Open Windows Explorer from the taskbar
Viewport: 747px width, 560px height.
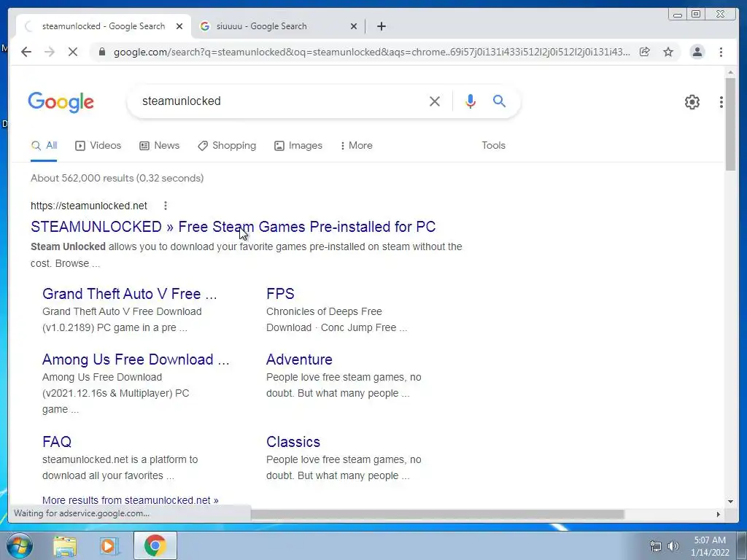[x=65, y=545]
